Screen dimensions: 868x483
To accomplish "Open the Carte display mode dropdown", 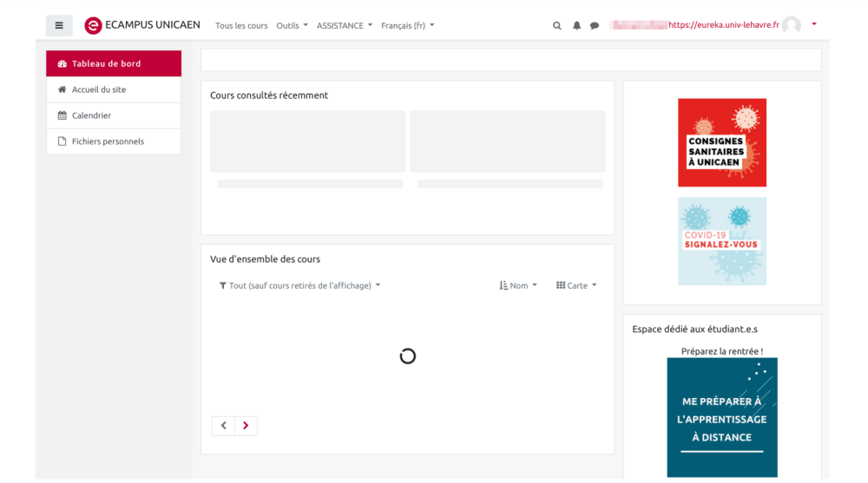I will [576, 285].
